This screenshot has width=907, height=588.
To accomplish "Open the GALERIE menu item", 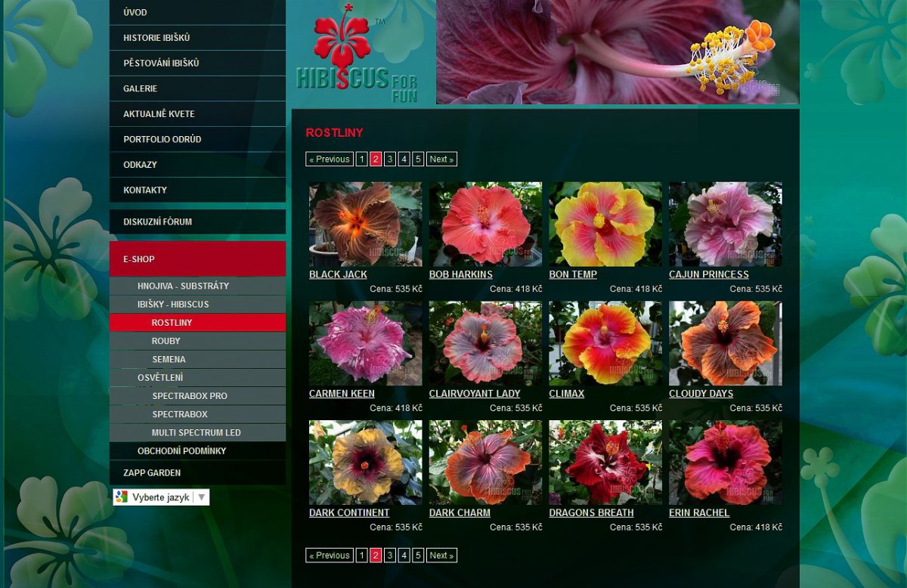I will pyautogui.click(x=197, y=88).
